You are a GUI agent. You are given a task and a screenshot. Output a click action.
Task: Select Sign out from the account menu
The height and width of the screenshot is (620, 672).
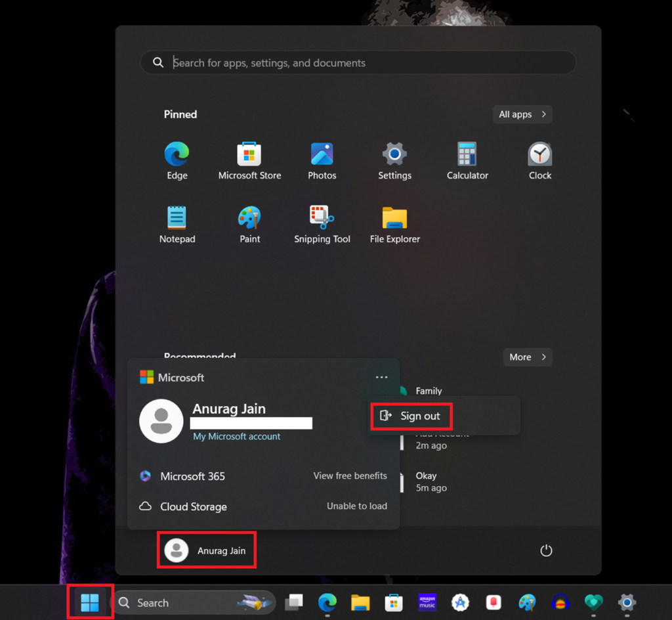(x=411, y=416)
